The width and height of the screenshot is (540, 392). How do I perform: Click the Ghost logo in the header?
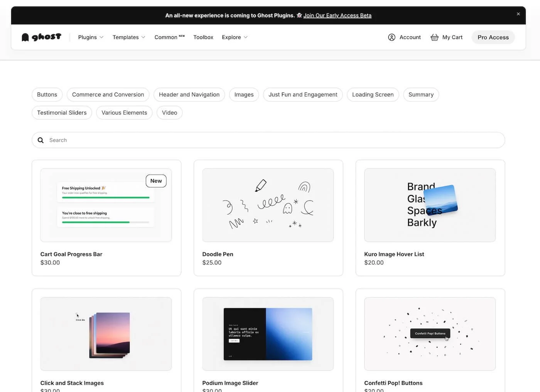click(41, 37)
